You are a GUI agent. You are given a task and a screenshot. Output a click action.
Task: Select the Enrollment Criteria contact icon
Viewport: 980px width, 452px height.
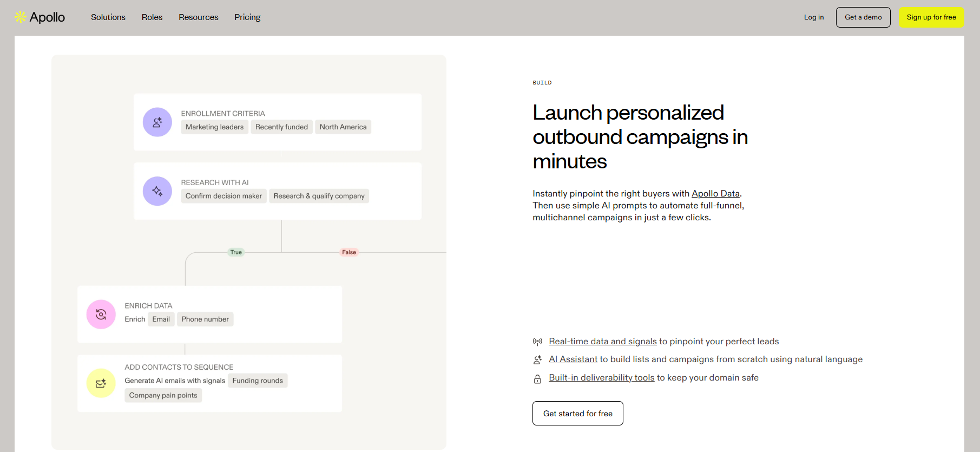pyautogui.click(x=157, y=122)
